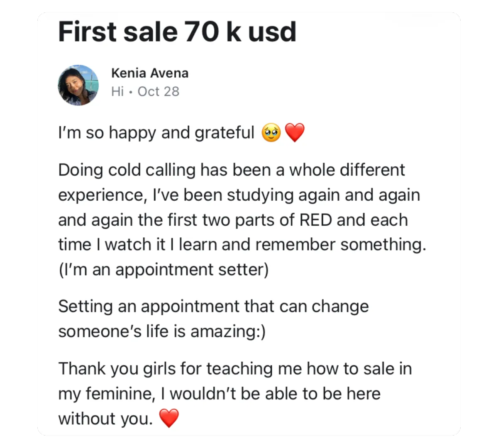Screen dimensions: 498x448
Task: Click the red heart after 'without you.'
Action: (x=169, y=418)
